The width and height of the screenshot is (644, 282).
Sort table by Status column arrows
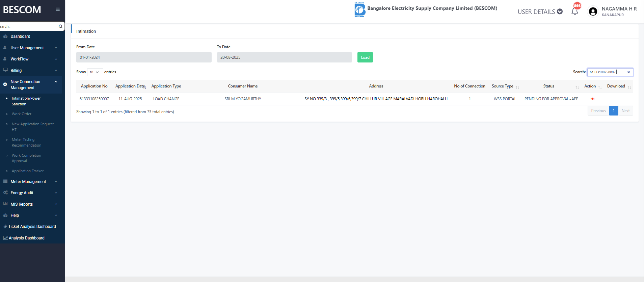(x=577, y=87)
